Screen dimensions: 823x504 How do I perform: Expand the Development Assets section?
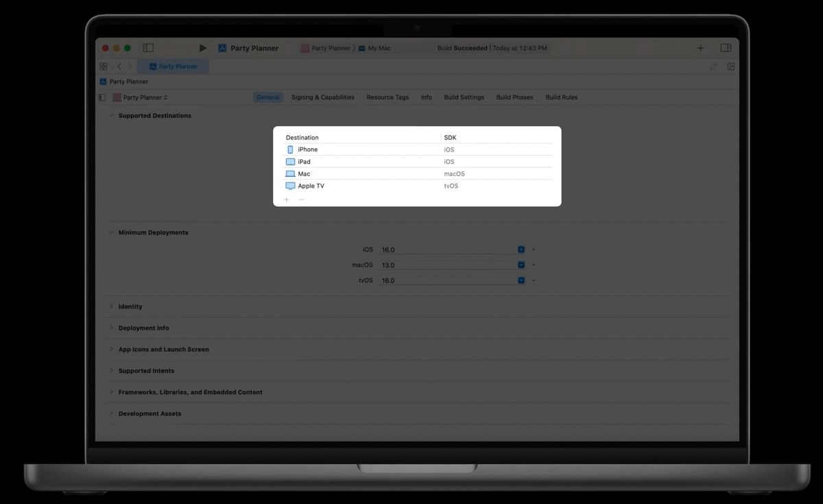coord(111,413)
